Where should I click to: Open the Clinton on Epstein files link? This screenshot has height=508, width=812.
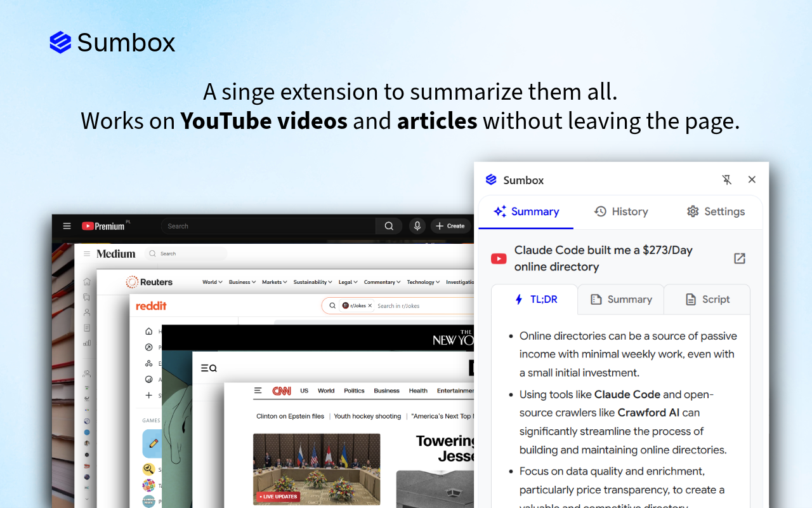[290, 417]
